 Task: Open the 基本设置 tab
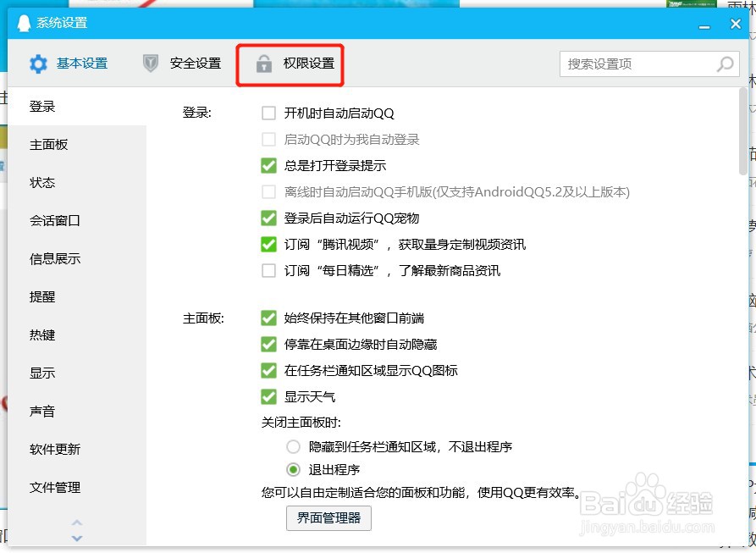[69, 64]
